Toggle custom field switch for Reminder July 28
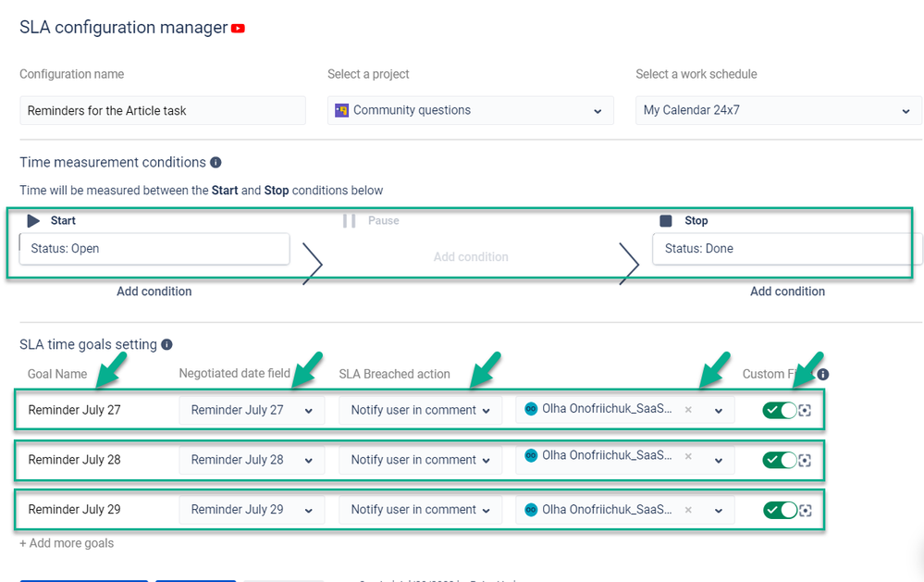 click(x=780, y=460)
